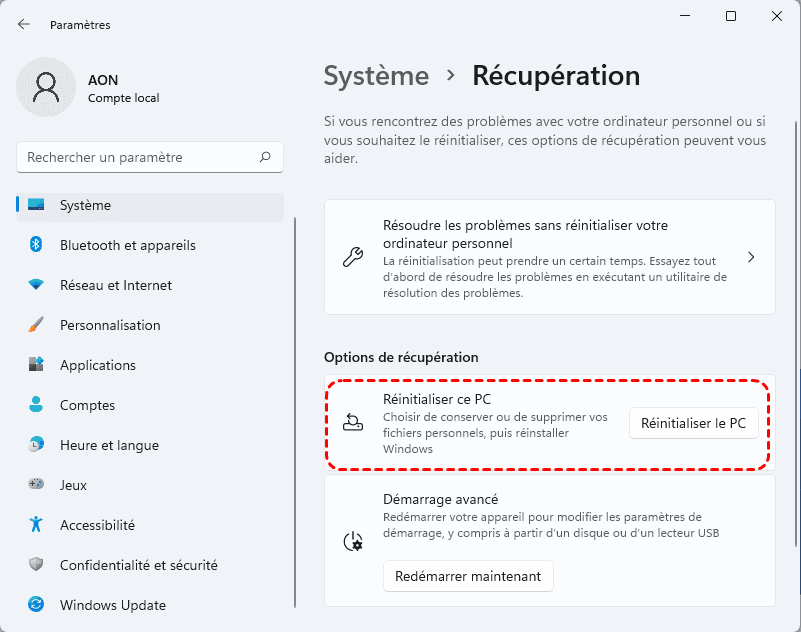Select the Accessibilité figure icon

[x=36, y=525]
